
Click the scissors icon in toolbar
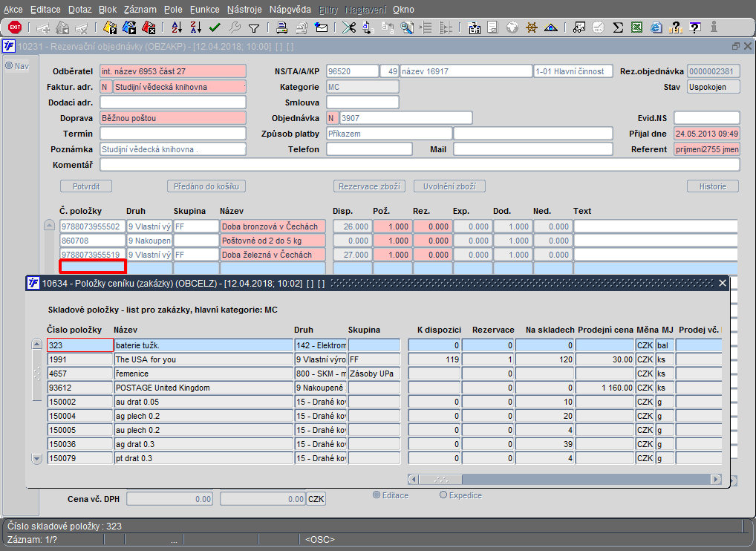(348, 27)
